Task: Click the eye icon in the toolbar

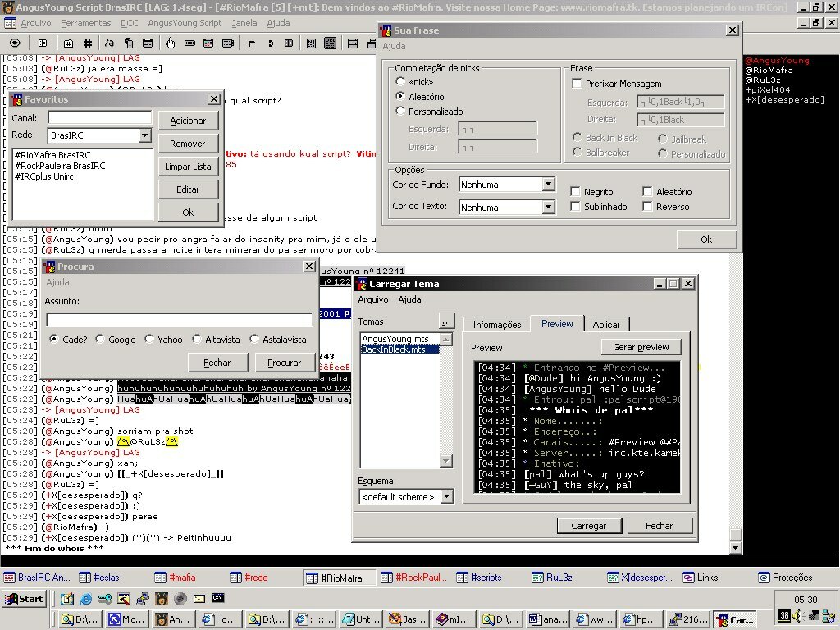Action: click(x=15, y=43)
